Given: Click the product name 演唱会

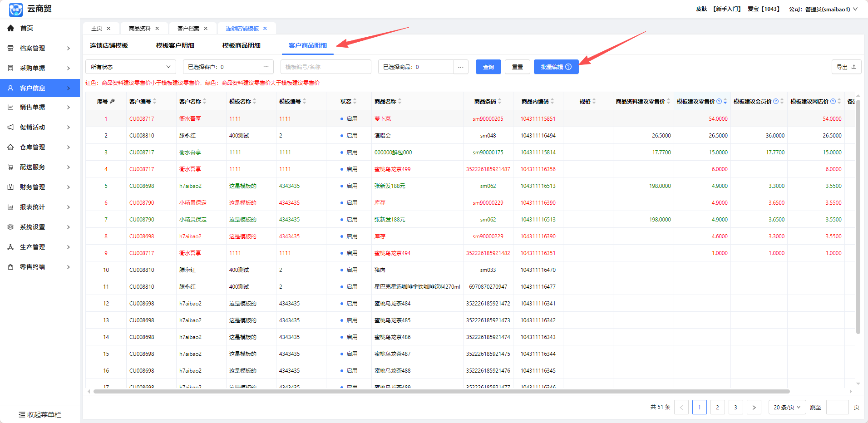Looking at the screenshot, I should [x=383, y=136].
